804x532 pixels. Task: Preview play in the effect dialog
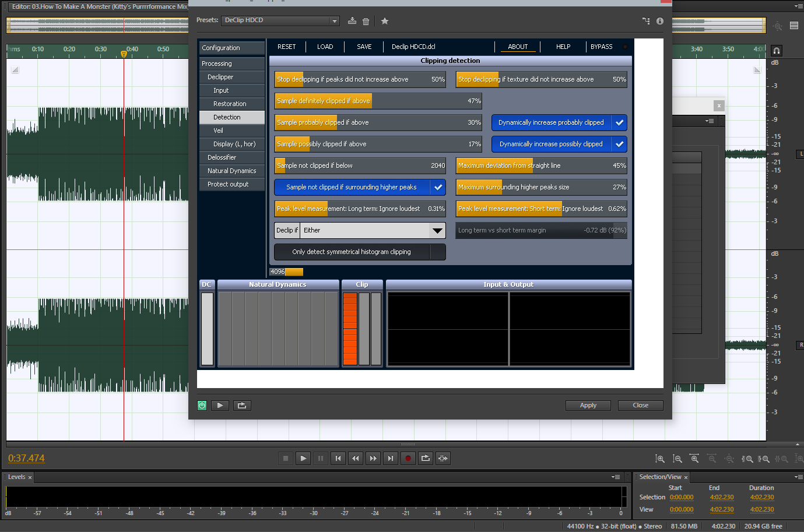220,406
